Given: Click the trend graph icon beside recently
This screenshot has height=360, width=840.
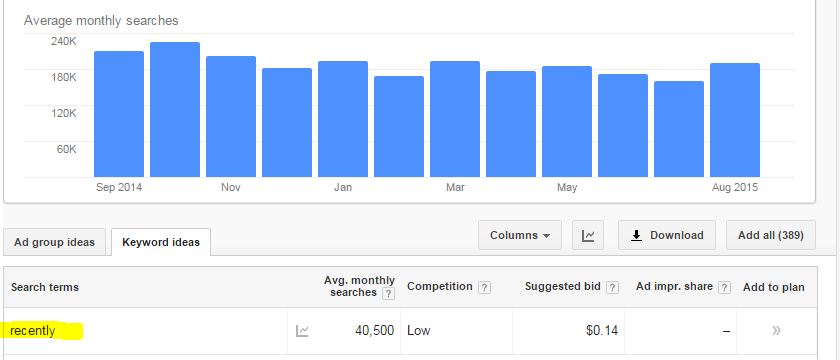Looking at the screenshot, I should 302,331.
